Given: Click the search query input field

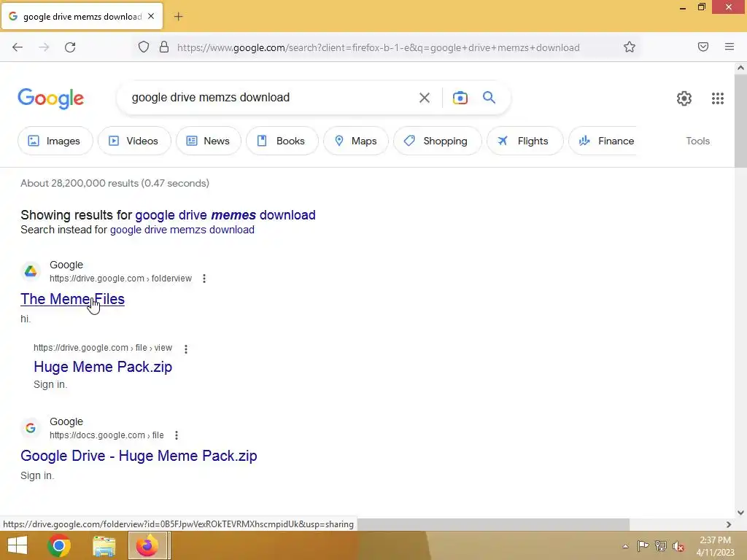Looking at the screenshot, I should point(269,98).
